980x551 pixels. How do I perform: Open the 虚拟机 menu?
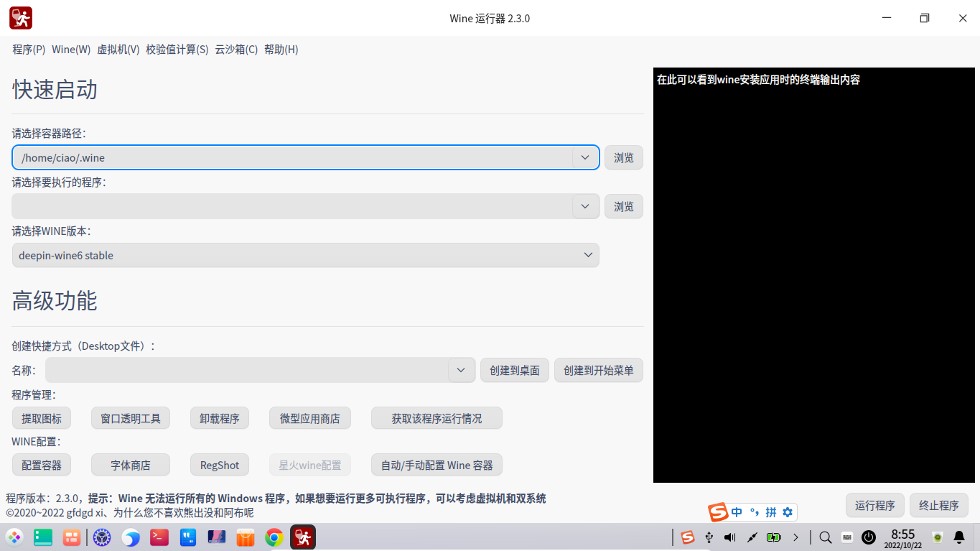coord(118,49)
